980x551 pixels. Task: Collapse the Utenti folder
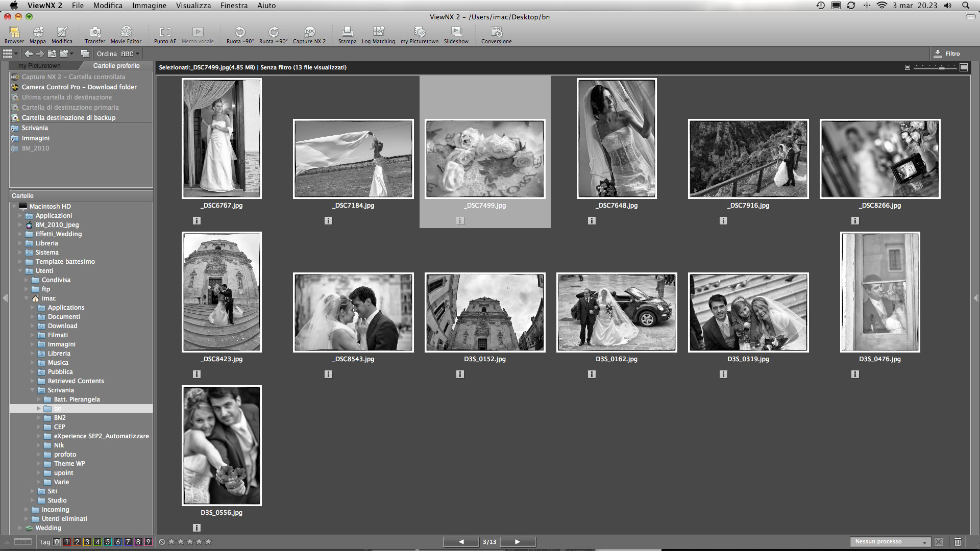[20, 271]
